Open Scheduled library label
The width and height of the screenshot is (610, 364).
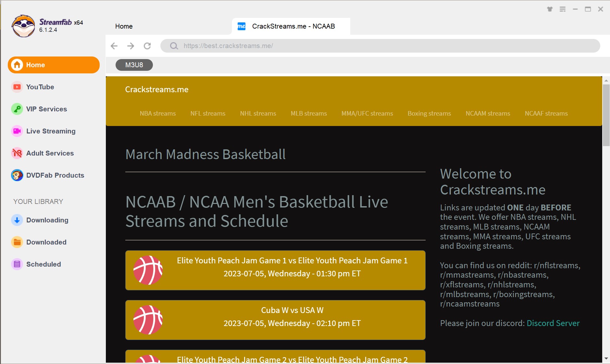[44, 264]
